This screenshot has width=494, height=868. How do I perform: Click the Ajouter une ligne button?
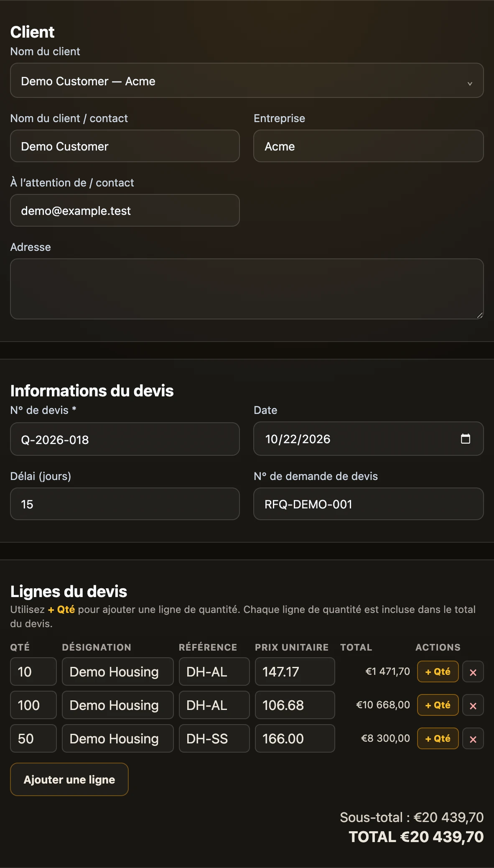[69, 779]
